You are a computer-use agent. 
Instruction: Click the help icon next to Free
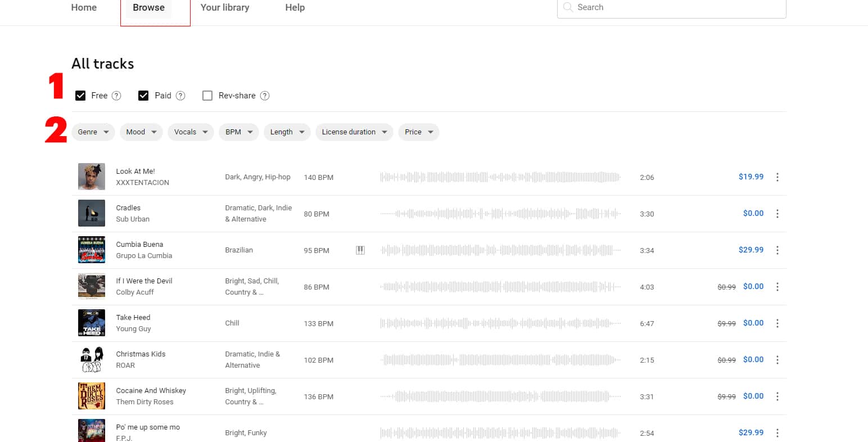(x=116, y=96)
